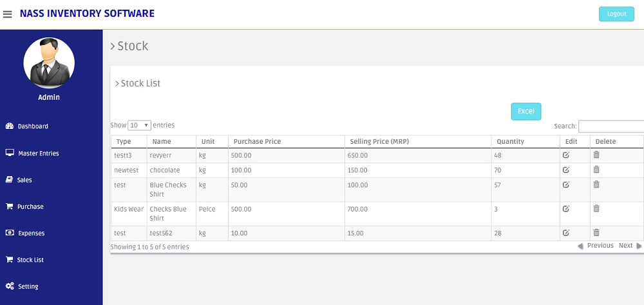Click inside the Search input field
The image size is (644, 305).
tap(611, 126)
